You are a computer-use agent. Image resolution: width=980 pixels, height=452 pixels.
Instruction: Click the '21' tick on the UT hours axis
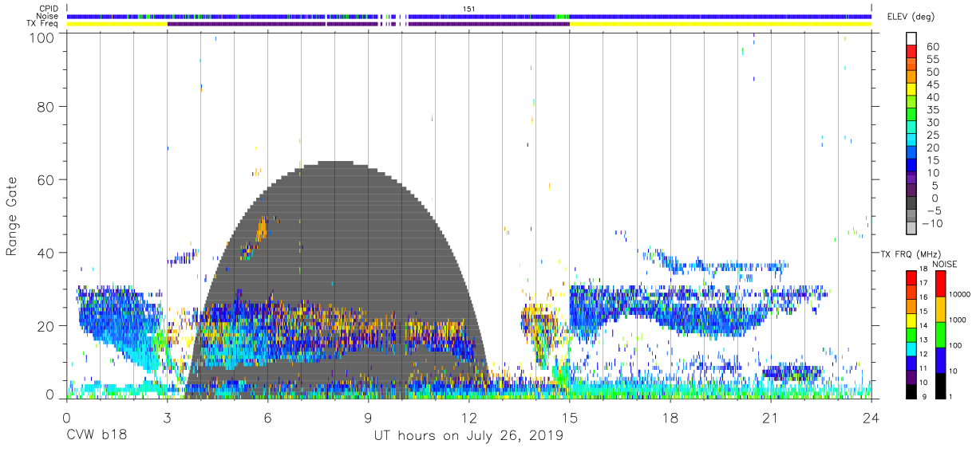(770, 417)
